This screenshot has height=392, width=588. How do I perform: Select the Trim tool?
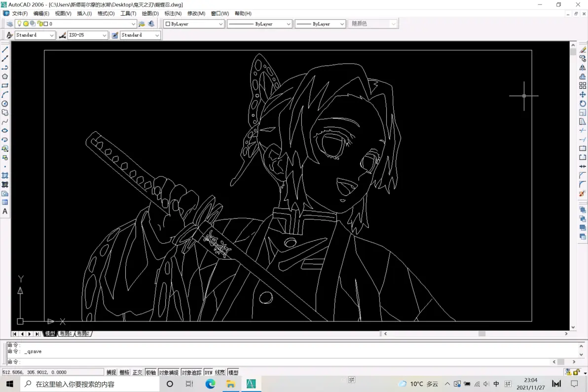click(583, 130)
